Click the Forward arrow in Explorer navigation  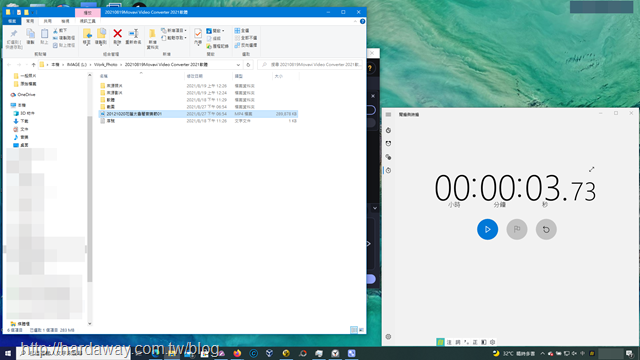pos(19,64)
